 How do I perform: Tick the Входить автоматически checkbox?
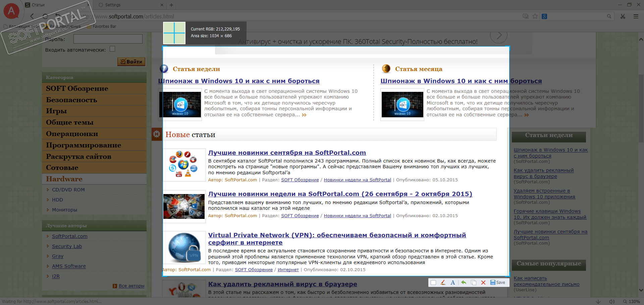click(x=112, y=49)
